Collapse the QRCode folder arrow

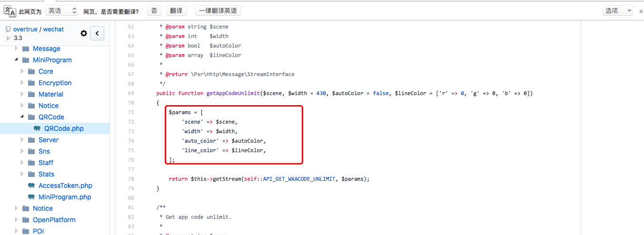(x=22, y=117)
